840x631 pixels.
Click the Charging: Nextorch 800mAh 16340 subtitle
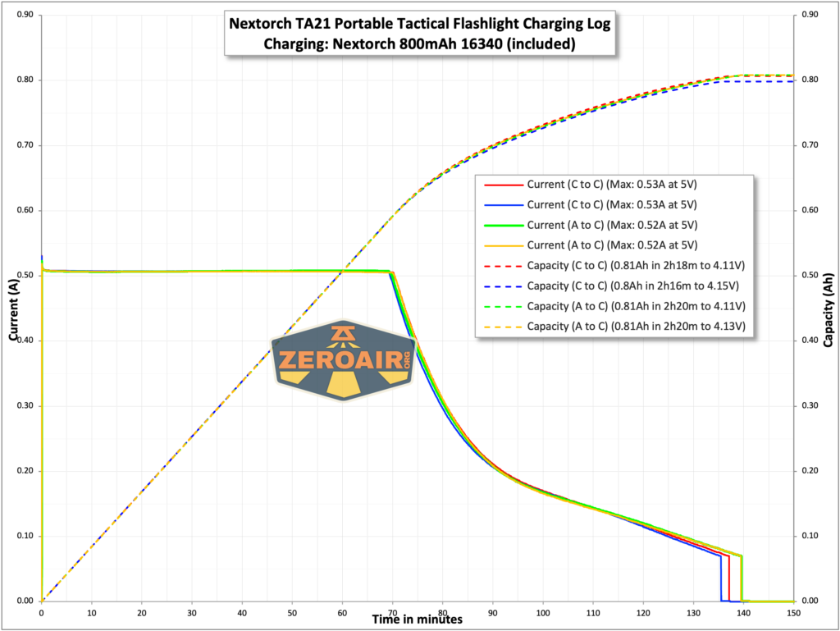coord(421,45)
